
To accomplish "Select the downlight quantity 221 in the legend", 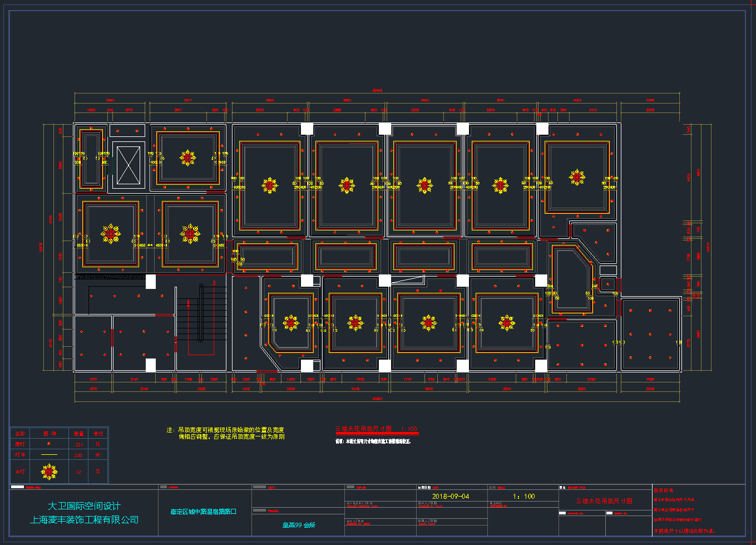I will click(x=78, y=444).
